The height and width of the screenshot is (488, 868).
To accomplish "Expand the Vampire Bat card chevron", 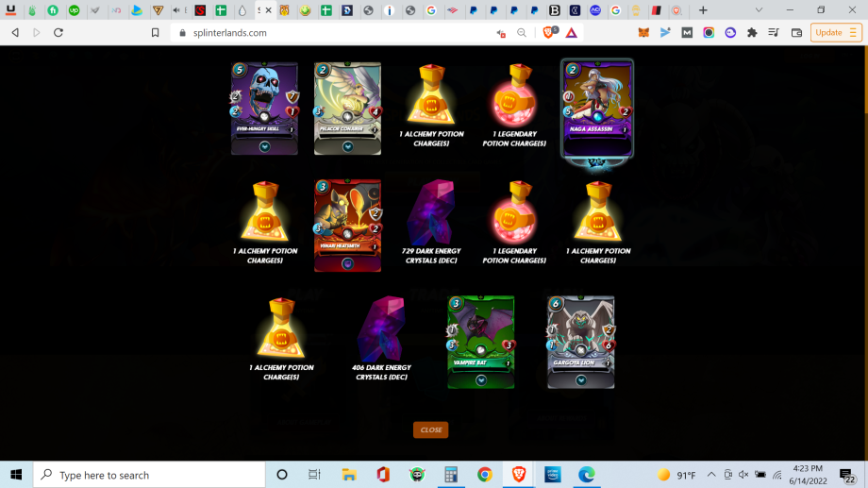I will tap(481, 380).
